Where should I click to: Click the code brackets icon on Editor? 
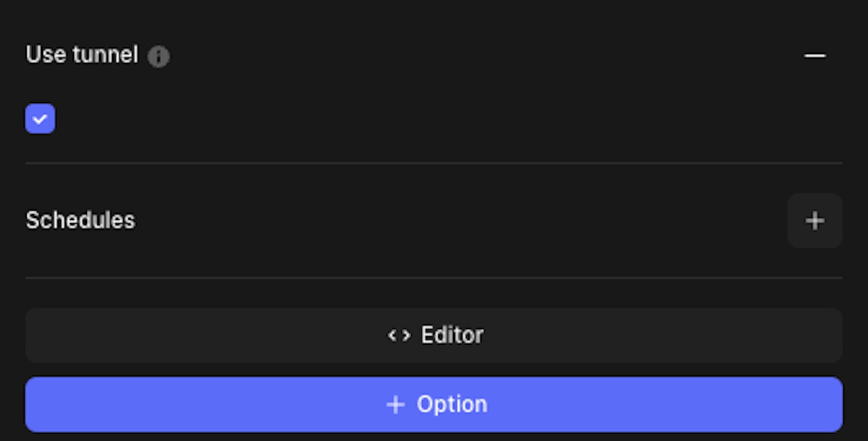point(399,336)
